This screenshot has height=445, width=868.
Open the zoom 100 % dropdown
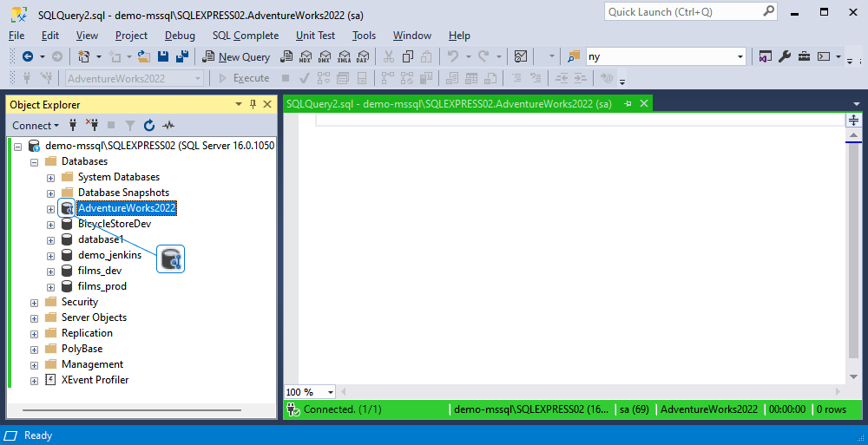tap(331, 392)
